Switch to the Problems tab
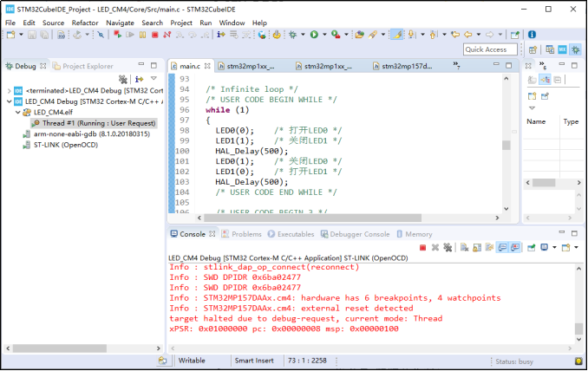Viewport: 588px width, 371px height. tap(242, 234)
